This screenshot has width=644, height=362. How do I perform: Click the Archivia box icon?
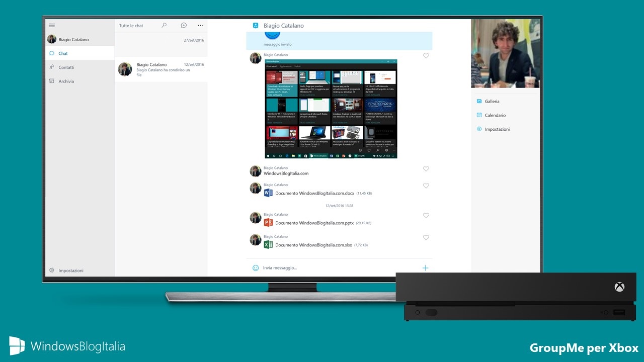tap(52, 81)
